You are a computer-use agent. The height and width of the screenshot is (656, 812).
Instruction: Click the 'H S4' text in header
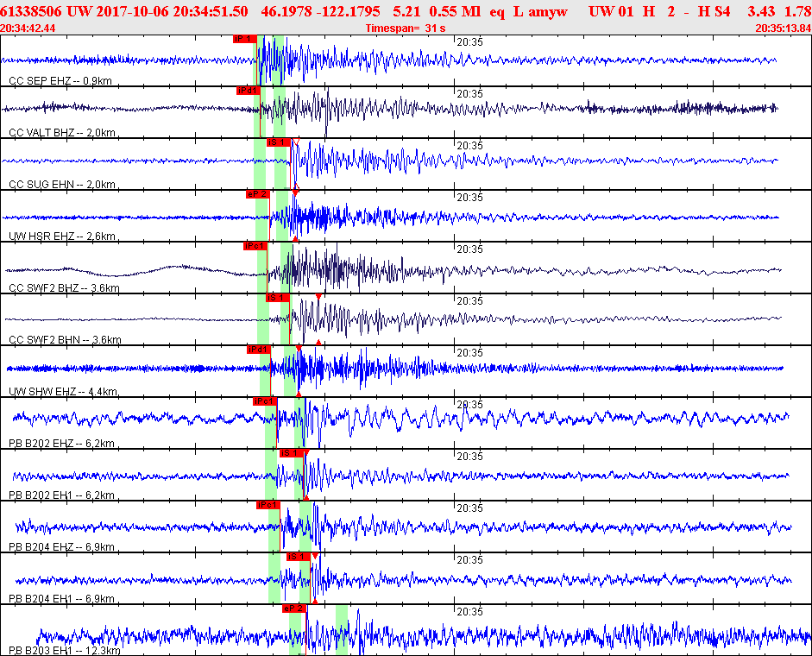pos(714,11)
